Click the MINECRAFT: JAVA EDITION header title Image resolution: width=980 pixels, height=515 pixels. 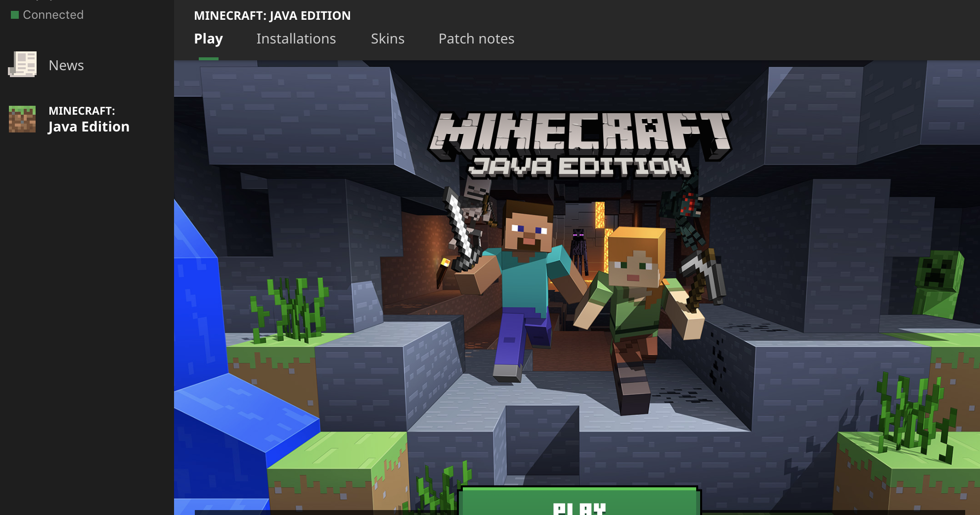pyautogui.click(x=272, y=15)
